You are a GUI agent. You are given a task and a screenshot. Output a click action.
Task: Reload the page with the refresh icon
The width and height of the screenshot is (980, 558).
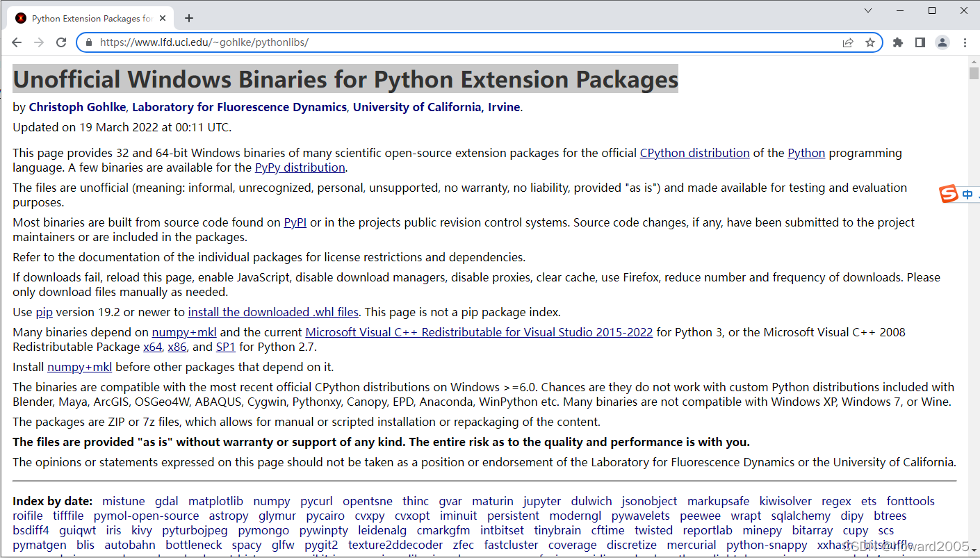pyautogui.click(x=61, y=42)
